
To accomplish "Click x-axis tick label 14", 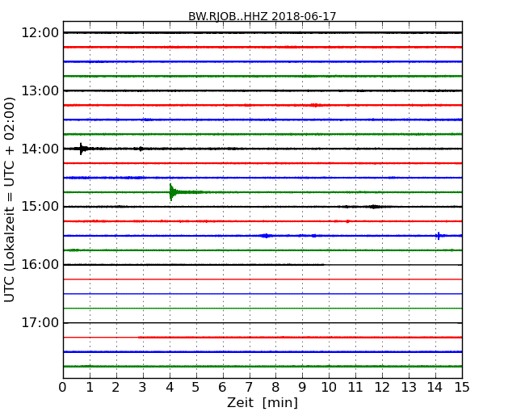I will (x=435, y=388).
